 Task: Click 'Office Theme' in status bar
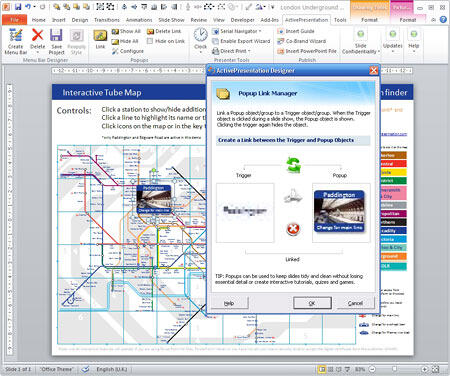(57, 369)
